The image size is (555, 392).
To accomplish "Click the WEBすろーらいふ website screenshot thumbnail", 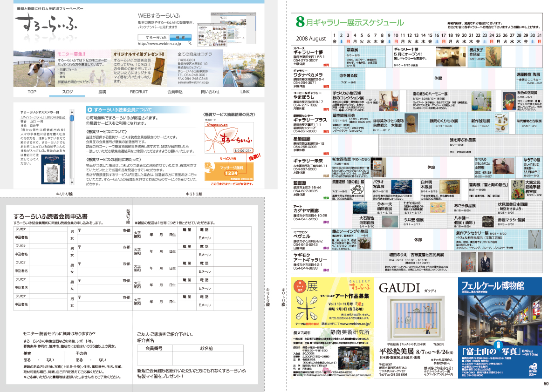I will coord(226,29).
